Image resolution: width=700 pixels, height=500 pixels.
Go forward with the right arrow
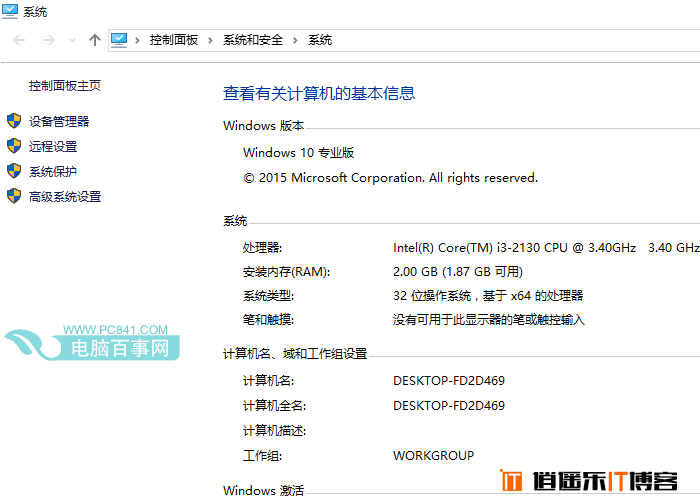tap(49, 40)
